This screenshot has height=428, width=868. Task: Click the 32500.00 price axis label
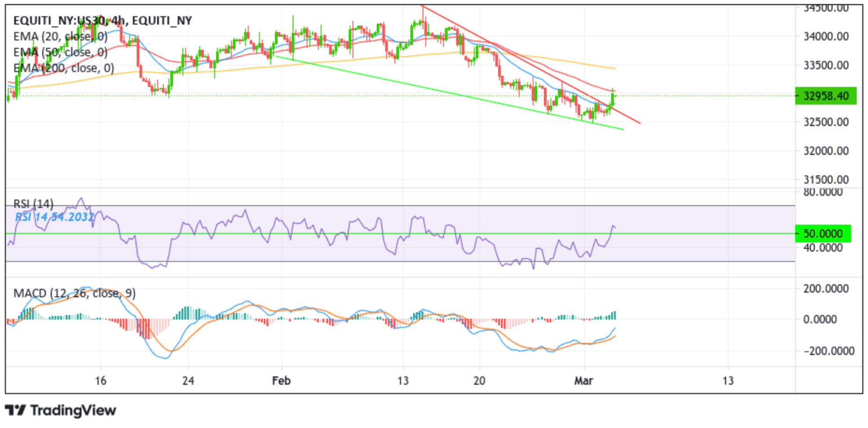pyautogui.click(x=826, y=122)
